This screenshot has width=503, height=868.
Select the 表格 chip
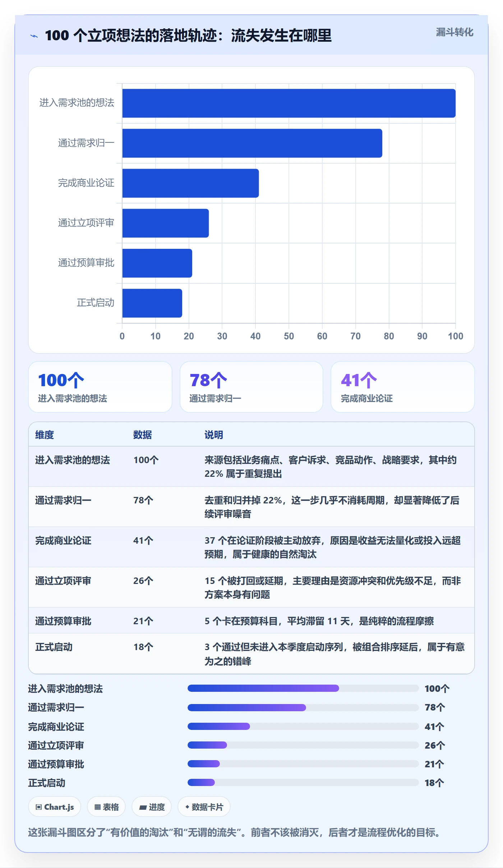(106, 807)
